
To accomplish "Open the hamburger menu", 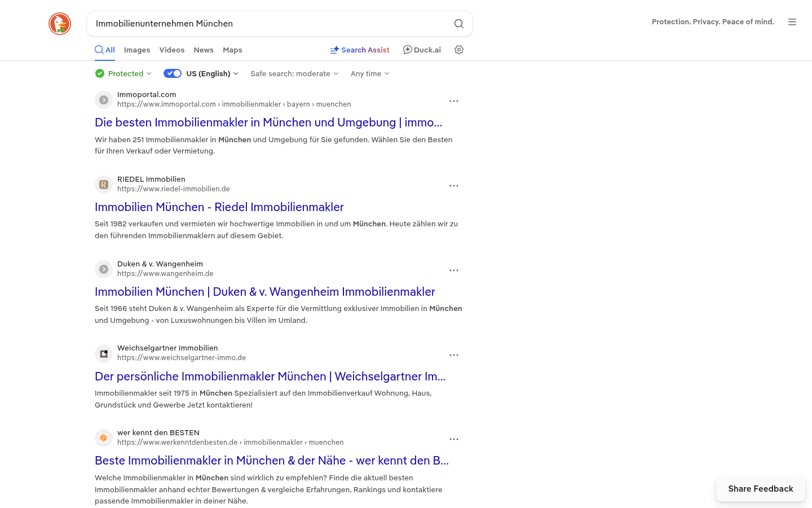I will tap(792, 22).
